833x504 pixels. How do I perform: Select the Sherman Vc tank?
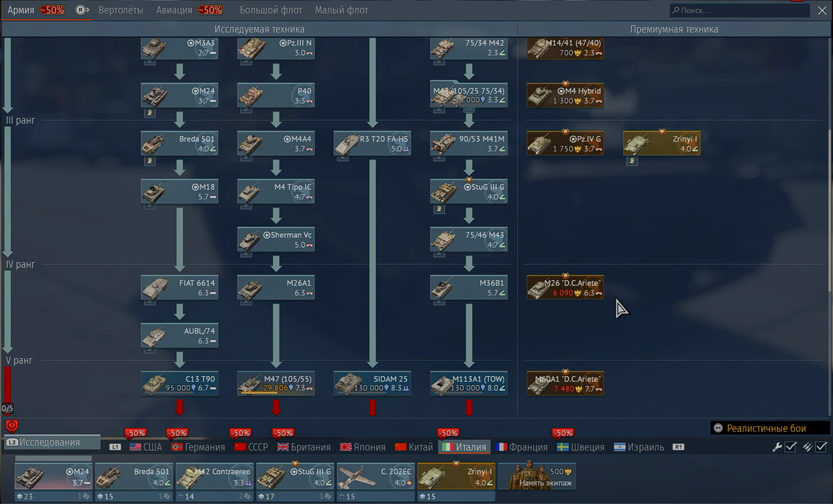click(276, 239)
